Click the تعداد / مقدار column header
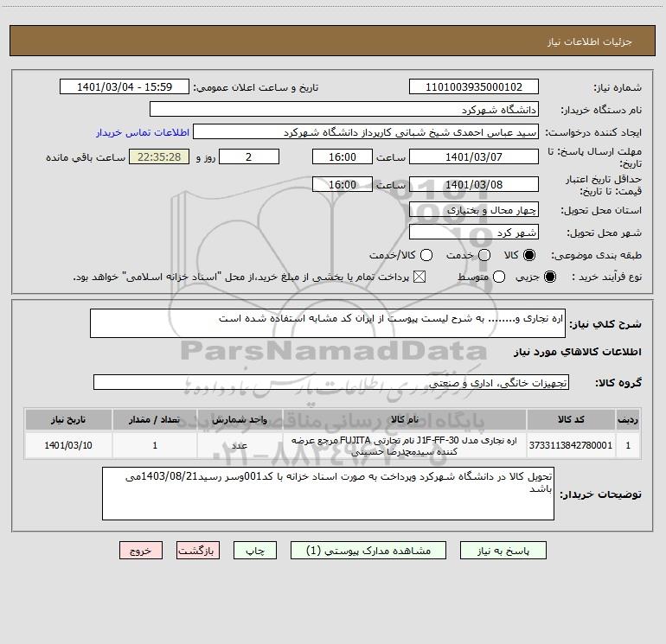666x644 pixels. (x=155, y=419)
